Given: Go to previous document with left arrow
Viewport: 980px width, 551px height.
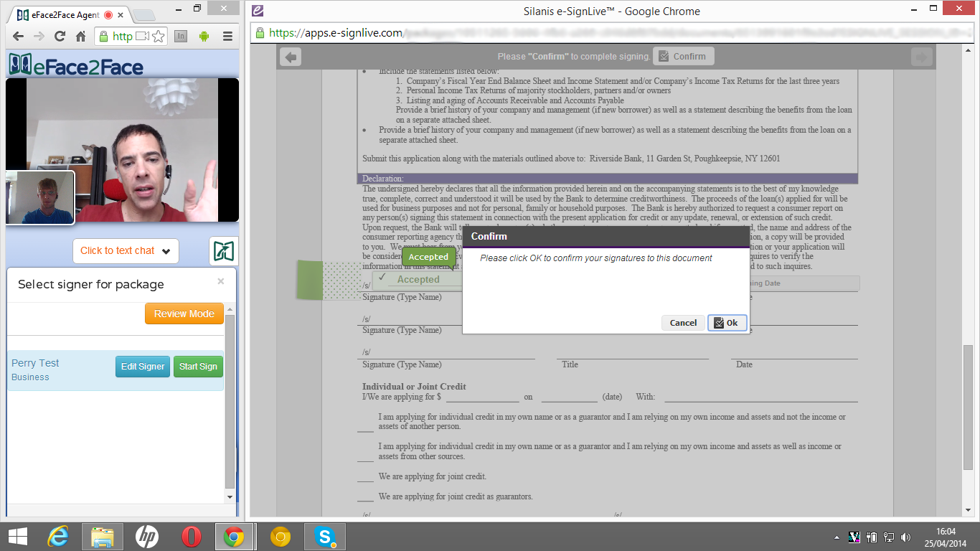Looking at the screenshot, I should [291, 57].
